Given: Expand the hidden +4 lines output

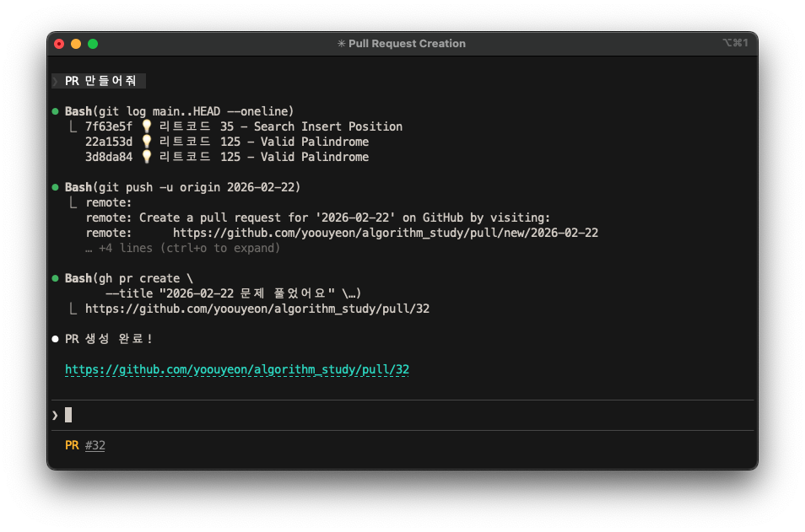Looking at the screenshot, I should 182,248.
